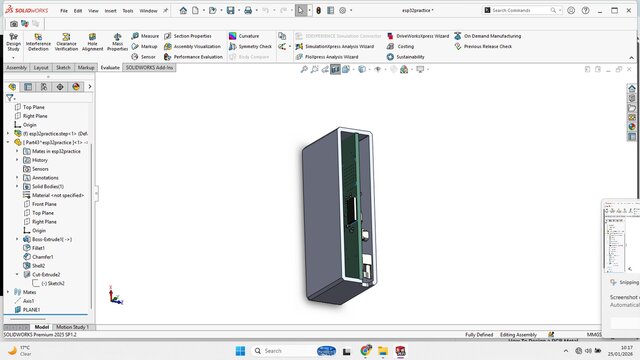Open the tree filter dropdown
Screen dimensions: 640x360
pyautogui.click(x=11, y=98)
